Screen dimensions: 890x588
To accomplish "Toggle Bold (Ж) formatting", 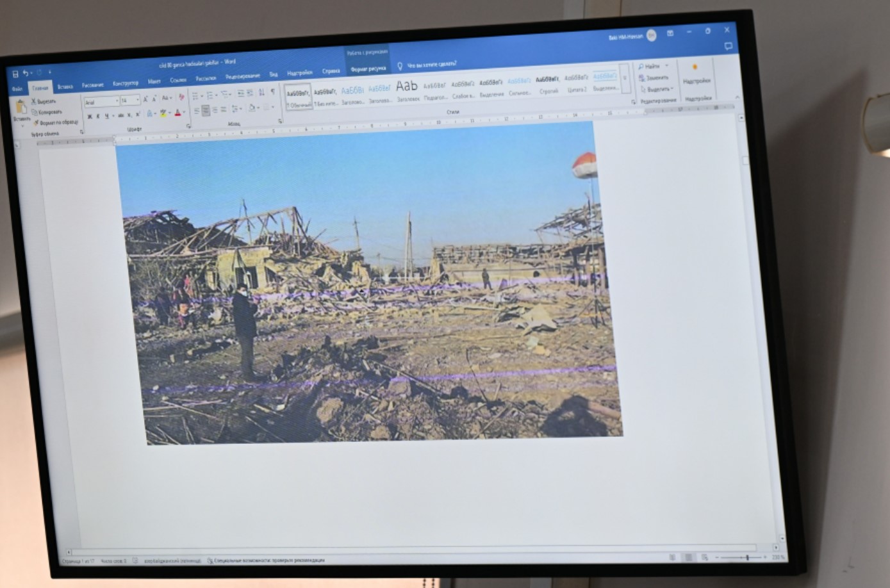I will point(90,116).
